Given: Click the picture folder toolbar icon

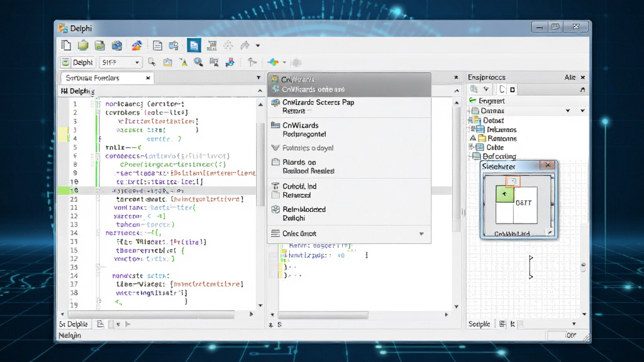Looking at the screenshot, I should coord(167,62).
